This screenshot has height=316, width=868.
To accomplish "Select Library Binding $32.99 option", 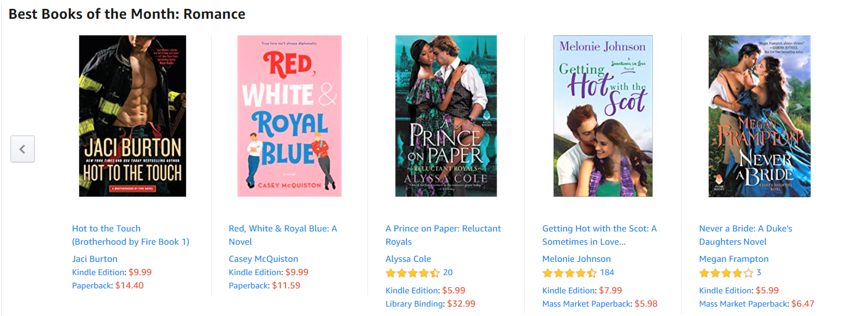I will click(x=430, y=304).
